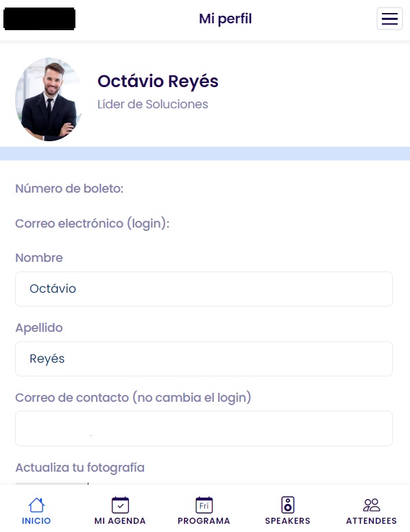Viewport: 410px width, 532px height.
Task: Tap the Mi Agenda calendar-check icon
Action: click(120, 505)
